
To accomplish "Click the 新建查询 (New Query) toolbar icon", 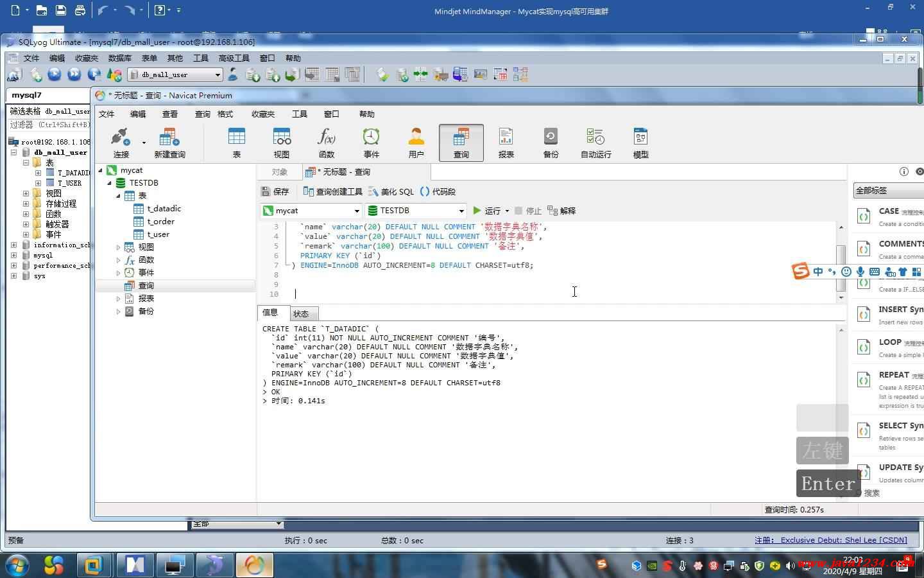I will tap(169, 143).
